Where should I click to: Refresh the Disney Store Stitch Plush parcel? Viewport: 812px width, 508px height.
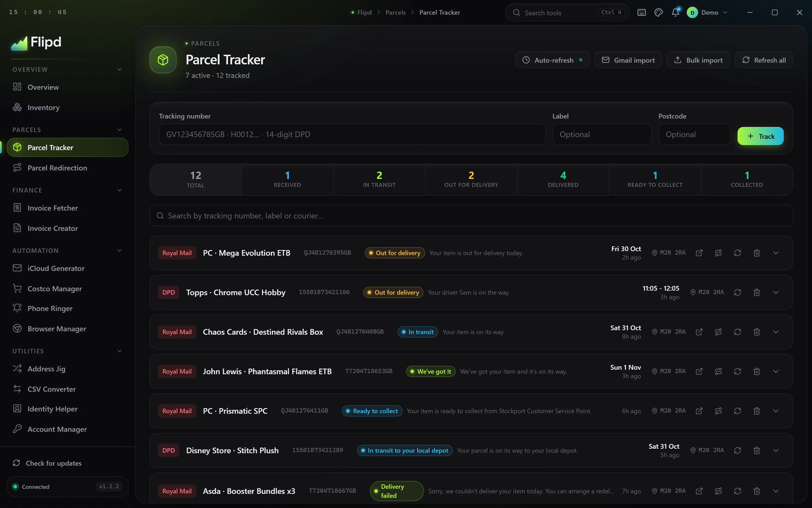(x=737, y=450)
